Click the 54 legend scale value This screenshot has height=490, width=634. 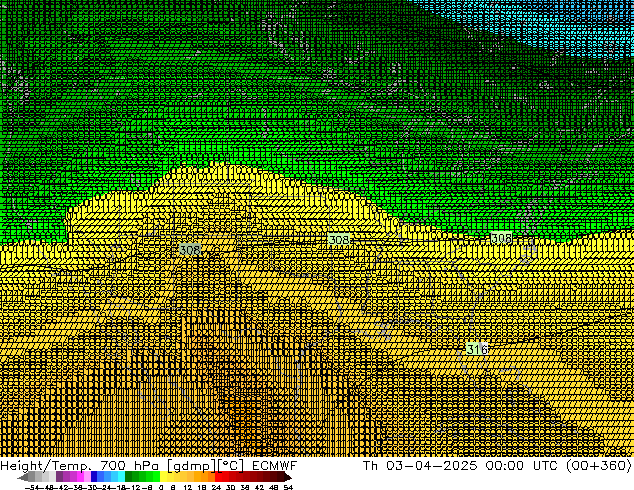click(288, 488)
